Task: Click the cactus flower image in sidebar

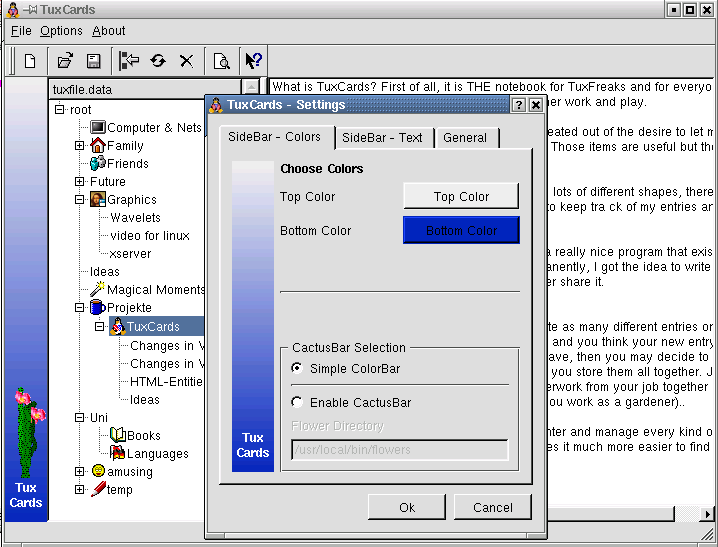Action: coord(29,432)
